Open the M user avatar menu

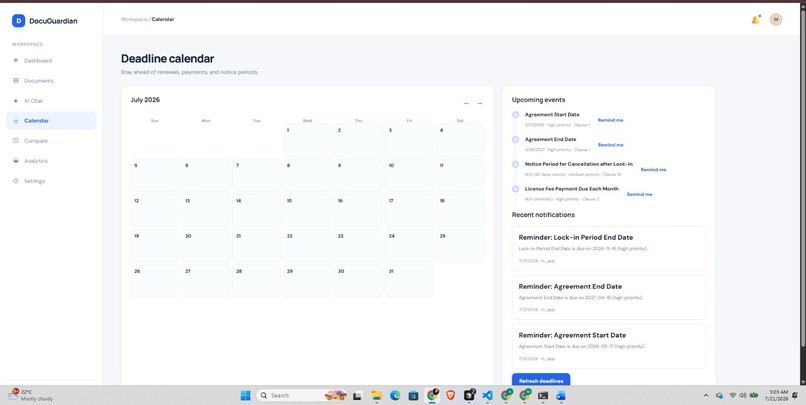[776, 20]
